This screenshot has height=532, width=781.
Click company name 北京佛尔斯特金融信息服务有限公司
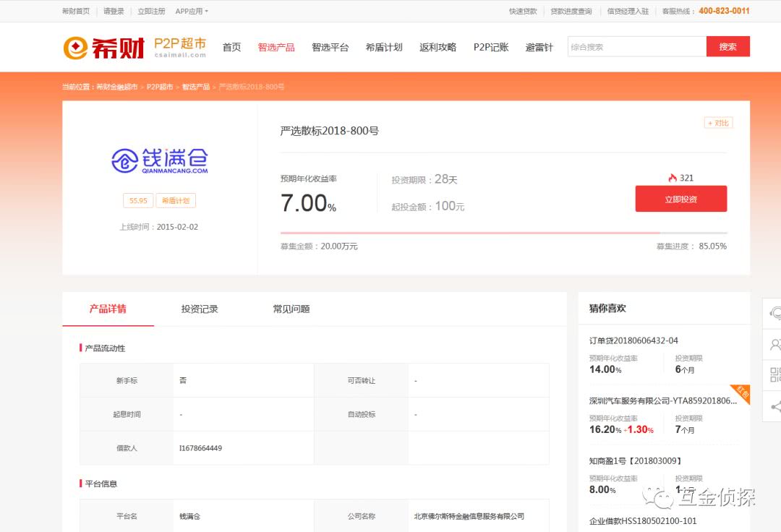469,517
